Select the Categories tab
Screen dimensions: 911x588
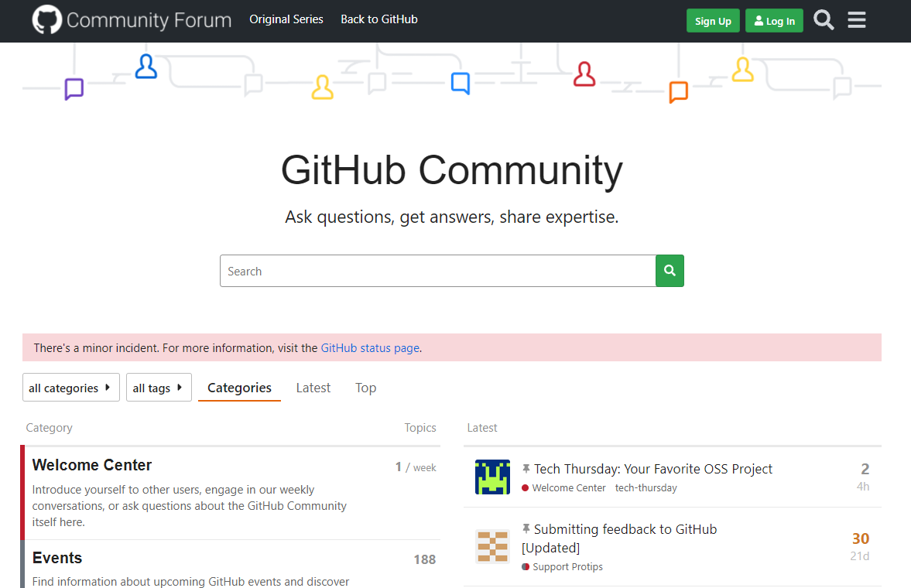point(239,388)
